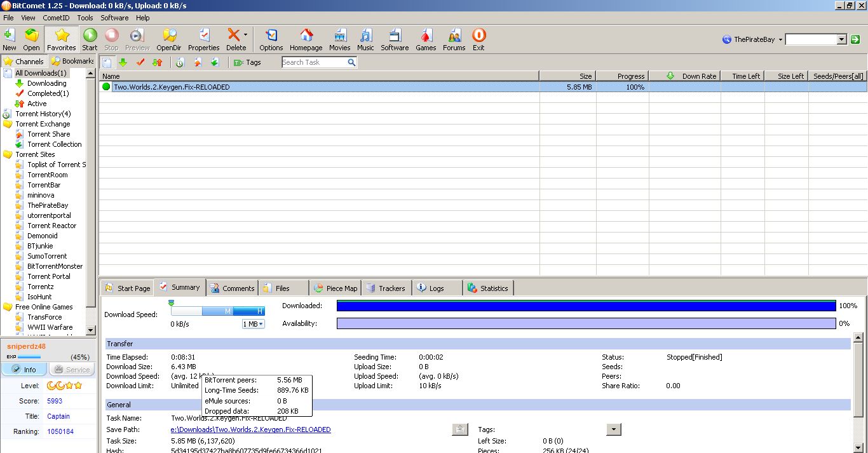Toggle the Active filter up-down arrows in mini toolbar
868x453 pixels.
[158, 62]
